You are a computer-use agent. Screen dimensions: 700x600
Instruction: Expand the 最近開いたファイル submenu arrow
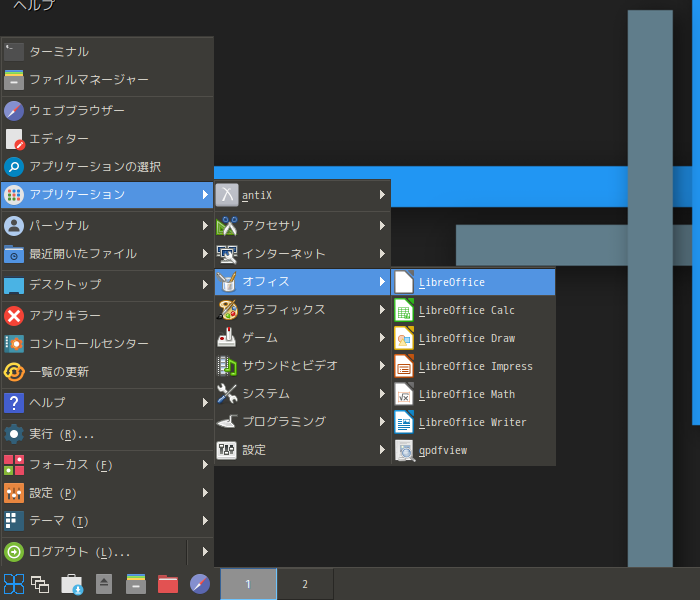coord(205,254)
